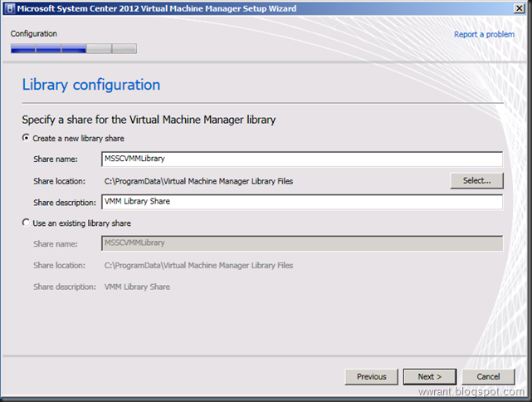Click the Configuration step label

pos(34,34)
